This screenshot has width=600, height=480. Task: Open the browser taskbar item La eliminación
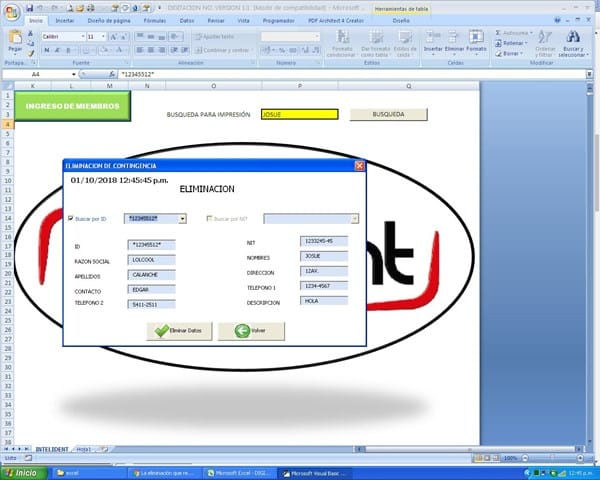(165, 473)
